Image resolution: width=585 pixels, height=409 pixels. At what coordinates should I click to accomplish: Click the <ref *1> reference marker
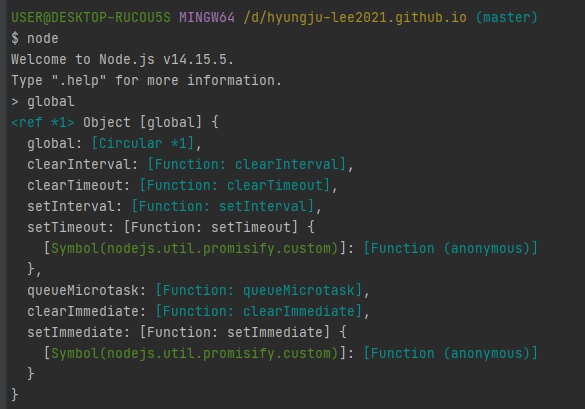click(43, 122)
